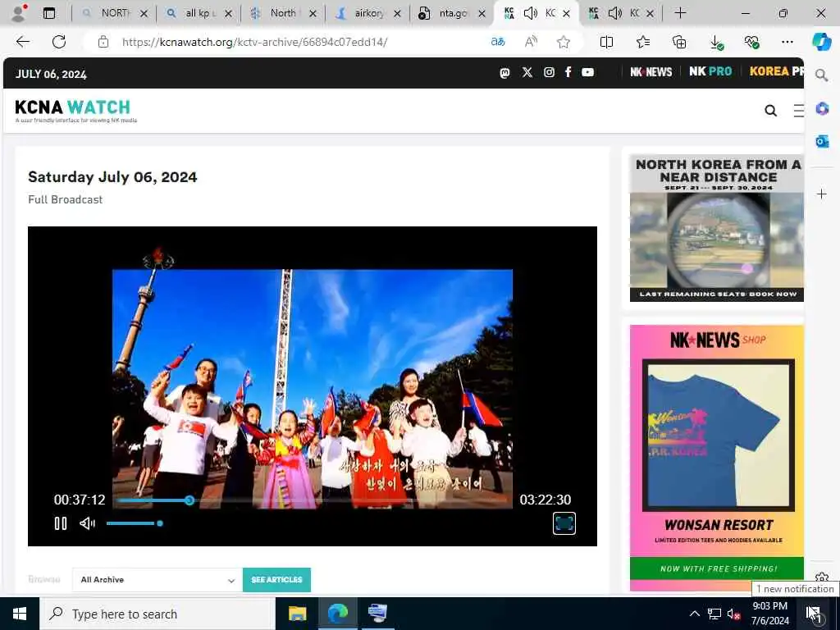Image resolution: width=840 pixels, height=630 pixels.
Task: Enter fullscreen mode in the video player
Action: [564, 523]
